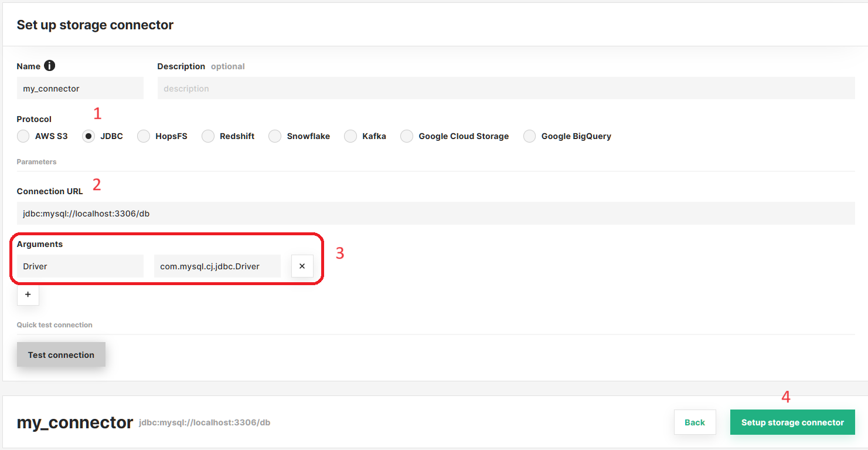
Task: Click the large my_connector title in the footer
Action: (x=75, y=422)
